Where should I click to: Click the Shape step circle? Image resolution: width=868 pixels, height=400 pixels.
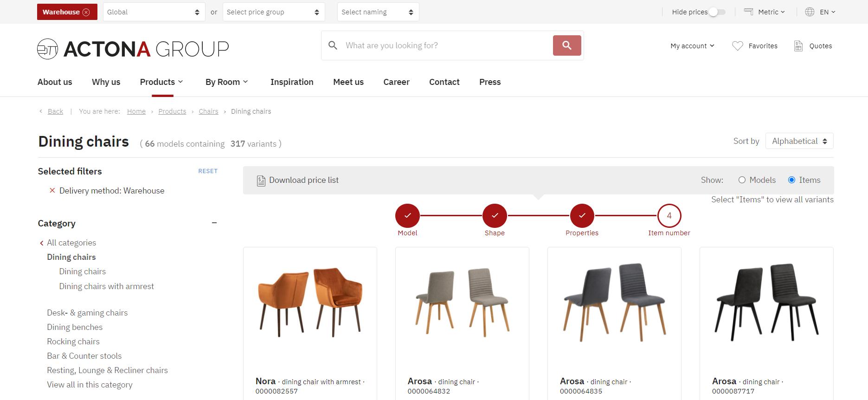pos(495,216)
